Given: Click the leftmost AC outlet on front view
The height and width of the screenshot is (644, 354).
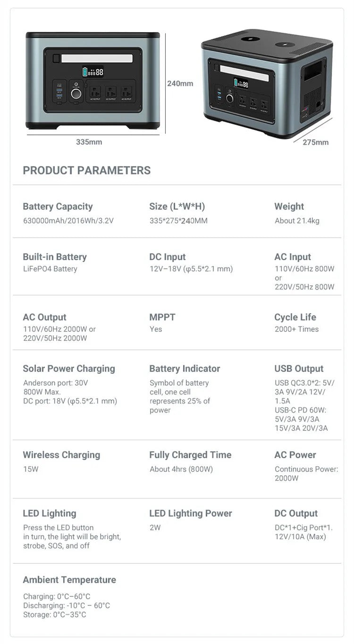Looking at the screenshot, I should (94, 91).
